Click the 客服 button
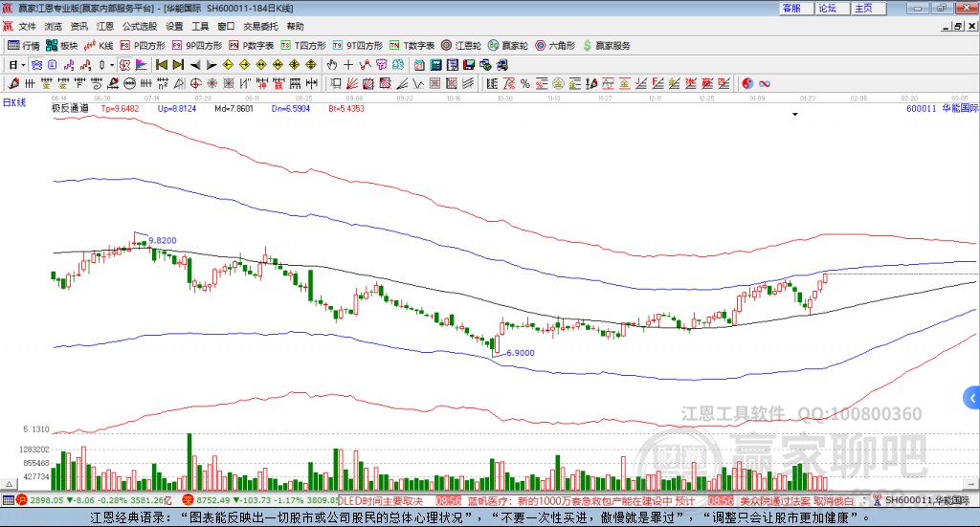 click(796, 8)
